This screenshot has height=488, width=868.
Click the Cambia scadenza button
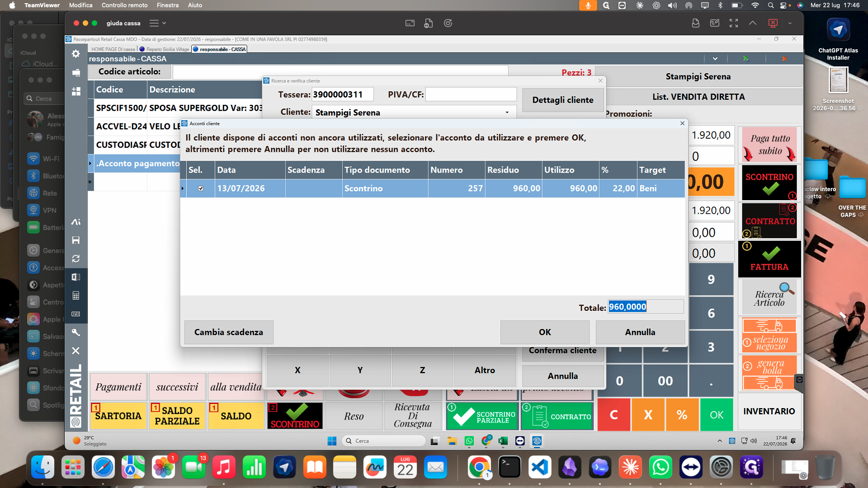point(229,332)
